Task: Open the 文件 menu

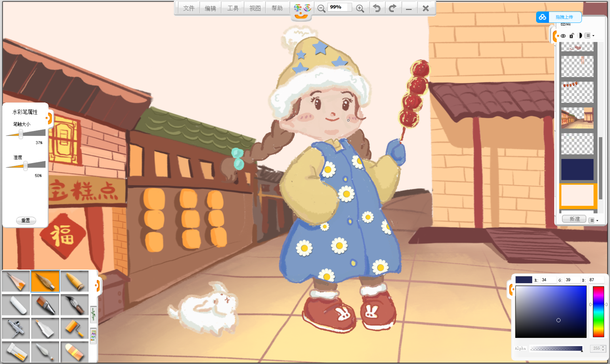Action: 189,8
